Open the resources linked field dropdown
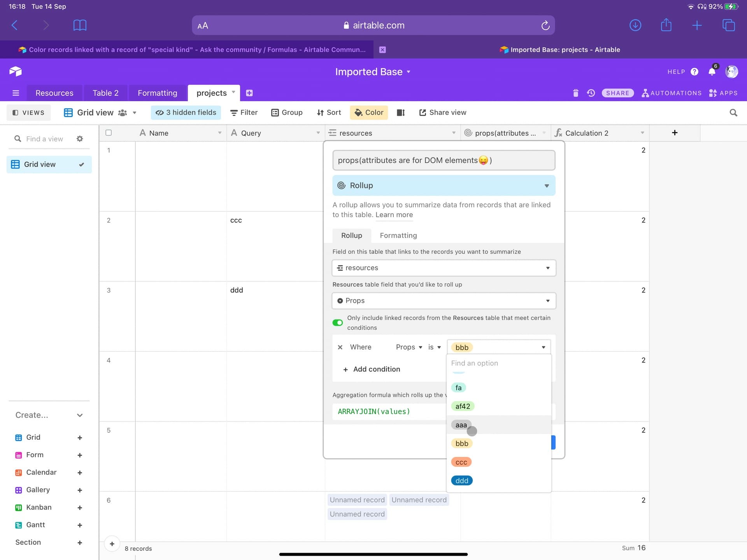This screenshot has width=747, height=560. pyautogui.click(x=444, y=268)
